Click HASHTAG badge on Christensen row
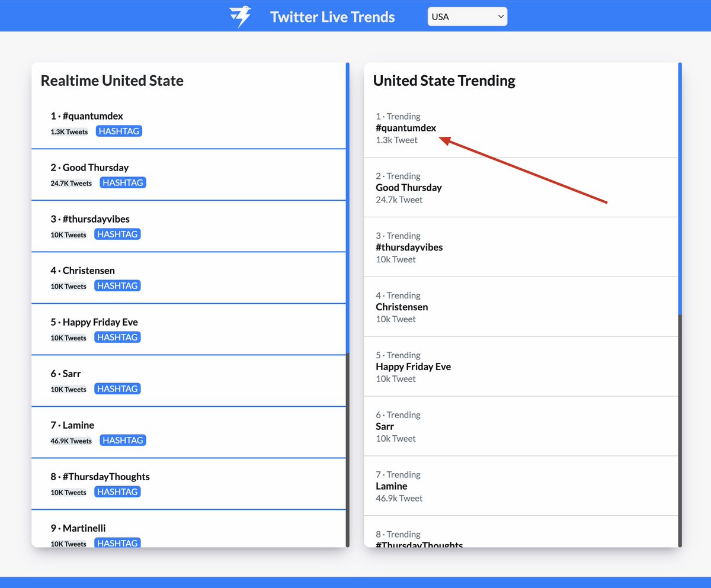Screen dimensions: 711x588 pyautogui.click(x=117, y=285)
